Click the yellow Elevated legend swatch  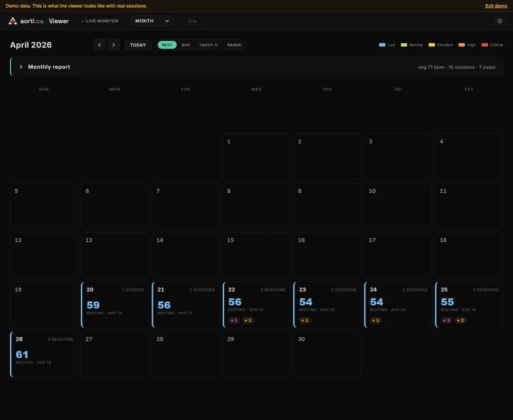432,45
